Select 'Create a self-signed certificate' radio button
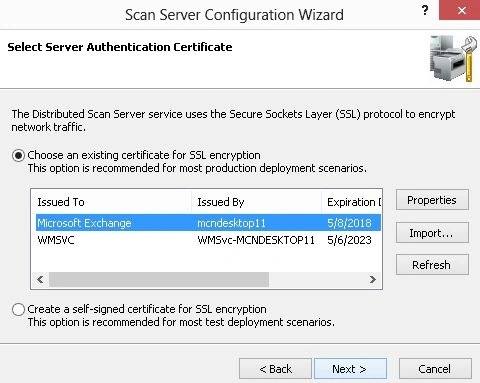480x383 pixels. click(18, 309)
